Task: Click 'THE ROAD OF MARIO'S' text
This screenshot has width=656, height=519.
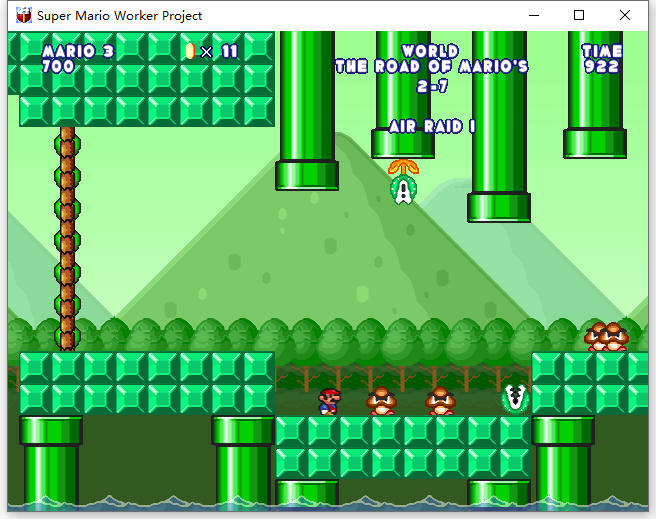Action: [x=432, y=66]
